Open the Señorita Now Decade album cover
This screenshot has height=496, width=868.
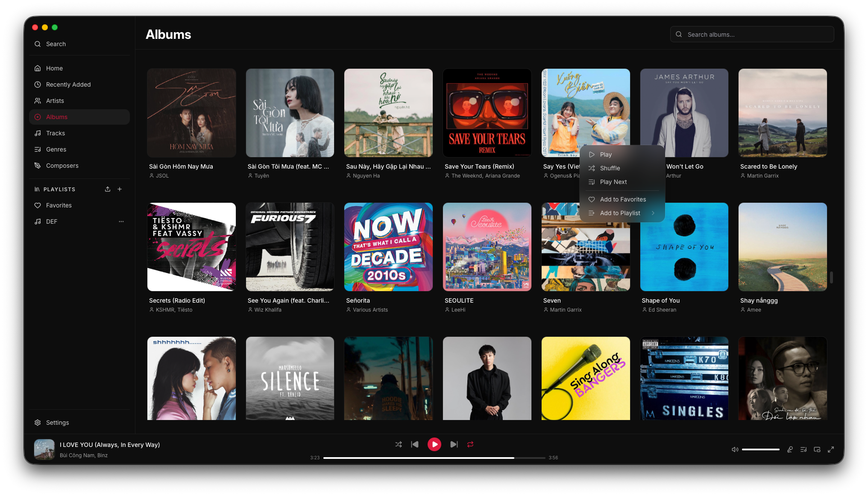[x=388, y=247]
